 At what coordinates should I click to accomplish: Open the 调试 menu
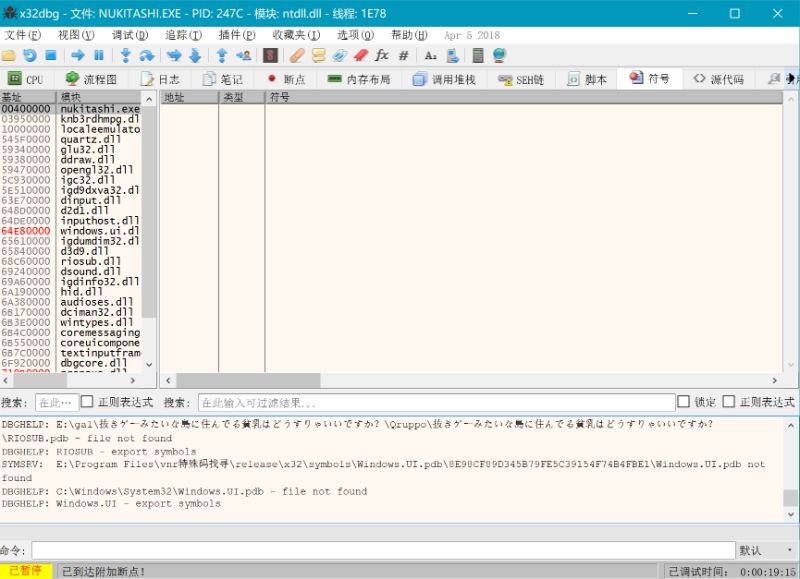pyautogui.click(x=129, y=35)
